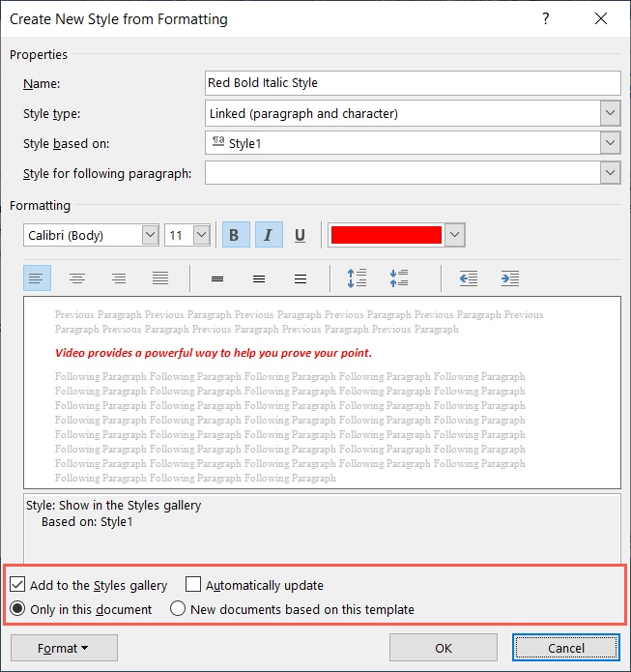Open the font size dropdown arrow

[201, 235]
